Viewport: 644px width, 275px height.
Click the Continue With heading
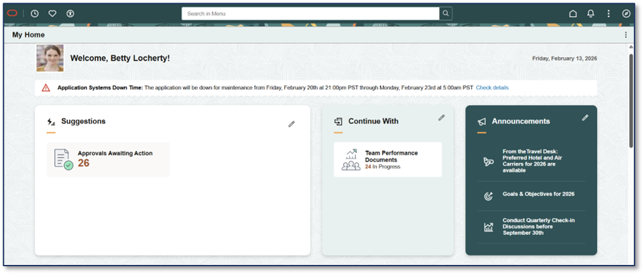(x=373, y=121)
